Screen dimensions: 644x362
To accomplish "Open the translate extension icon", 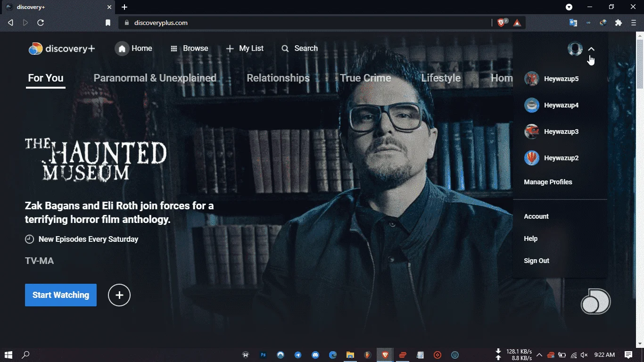I will pos(573,23).
